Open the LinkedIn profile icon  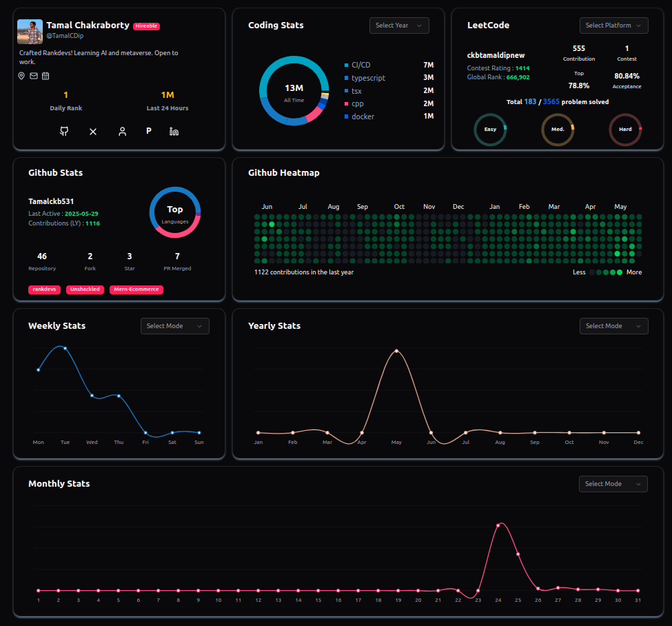click(174, 131)
